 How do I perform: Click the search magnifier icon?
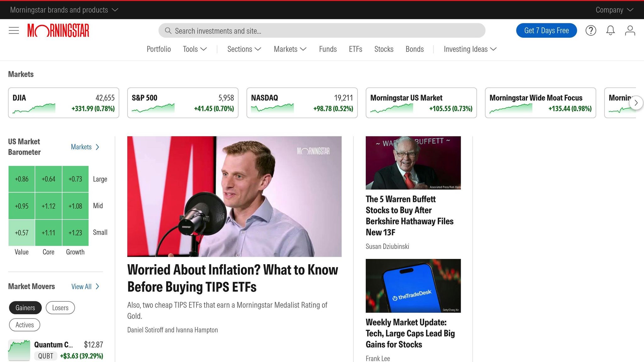(x=168, y=30)
